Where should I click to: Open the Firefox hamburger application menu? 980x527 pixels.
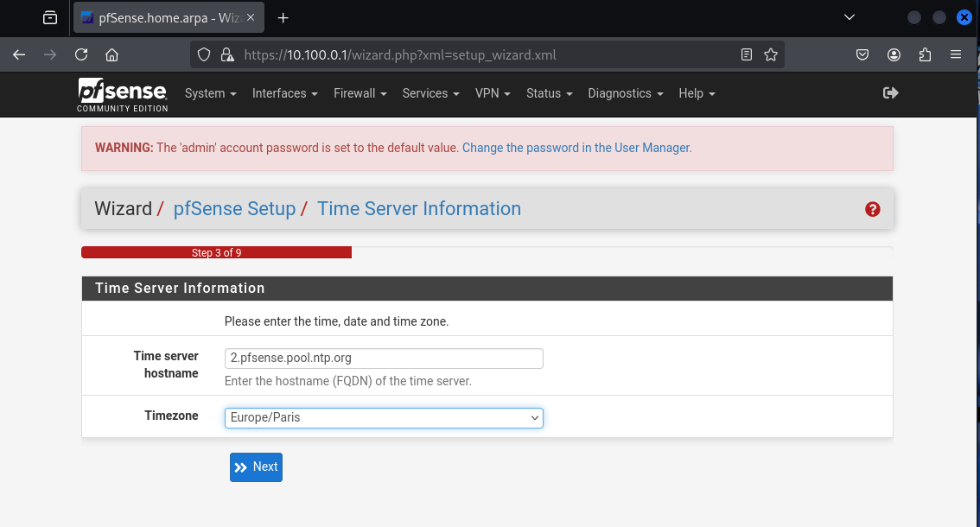(956, 55)
